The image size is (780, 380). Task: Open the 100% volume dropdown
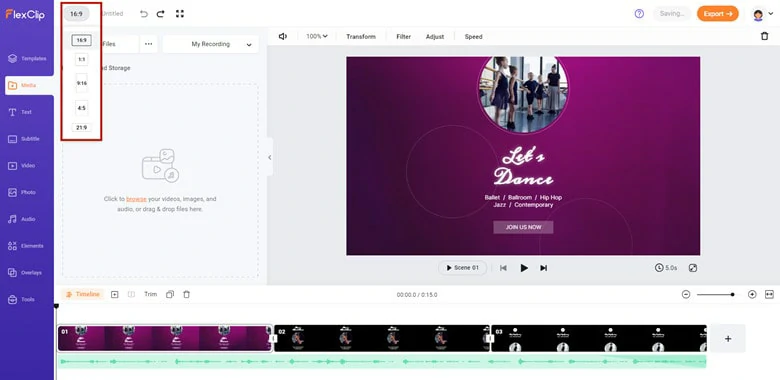pos(317,36)
